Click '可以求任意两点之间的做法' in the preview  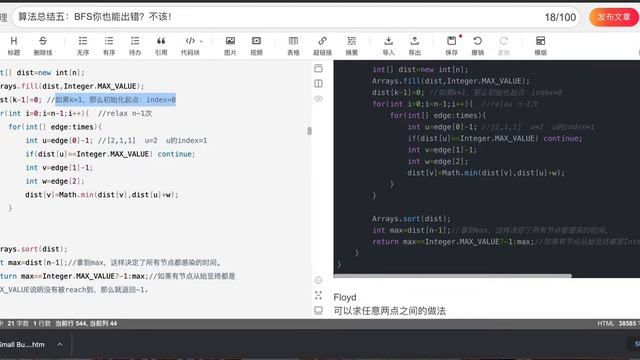389,311
